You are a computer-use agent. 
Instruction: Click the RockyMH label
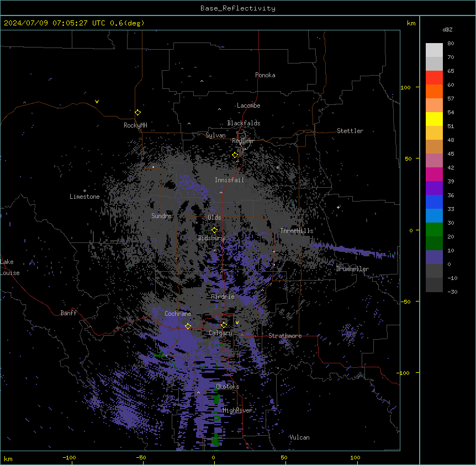(x=135, y=125)
